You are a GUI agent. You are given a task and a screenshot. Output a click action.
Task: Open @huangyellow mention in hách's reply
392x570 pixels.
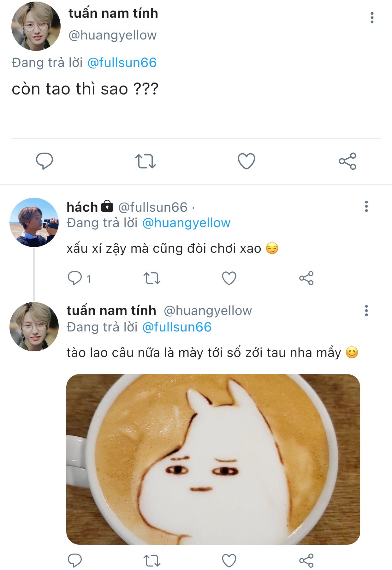(186, 223)
